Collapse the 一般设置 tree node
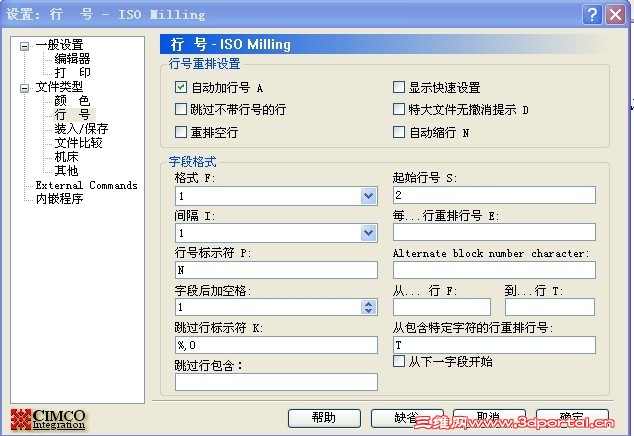 [x=25, y=46]
